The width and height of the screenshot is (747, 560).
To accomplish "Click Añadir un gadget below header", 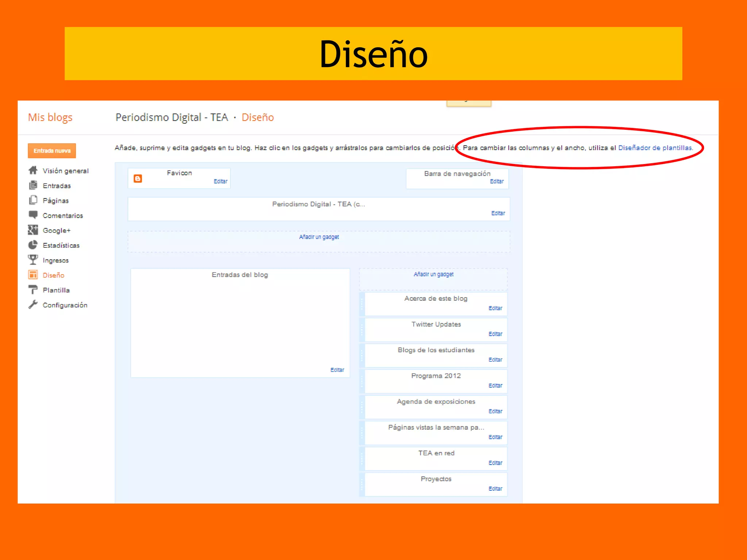I will 319,237.
